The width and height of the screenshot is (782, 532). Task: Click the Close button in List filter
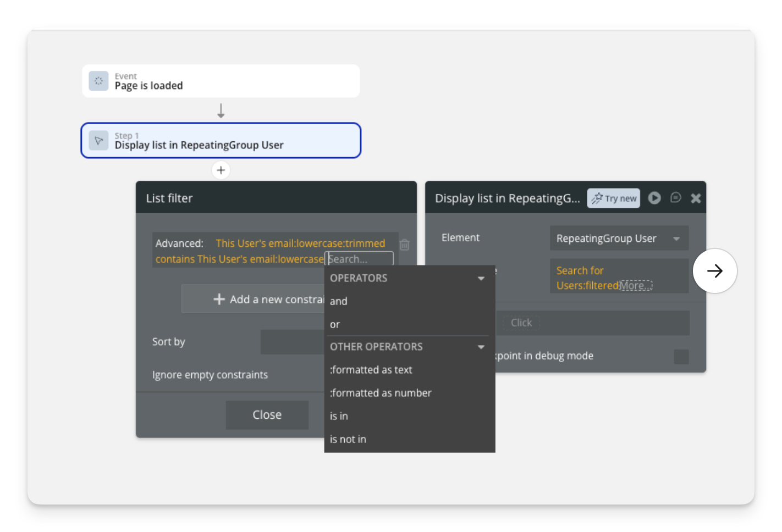point(267,415)
